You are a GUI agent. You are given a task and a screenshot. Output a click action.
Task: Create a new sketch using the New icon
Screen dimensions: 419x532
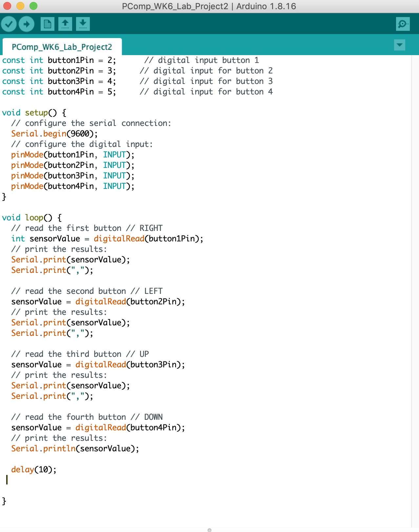pos(48,24)
